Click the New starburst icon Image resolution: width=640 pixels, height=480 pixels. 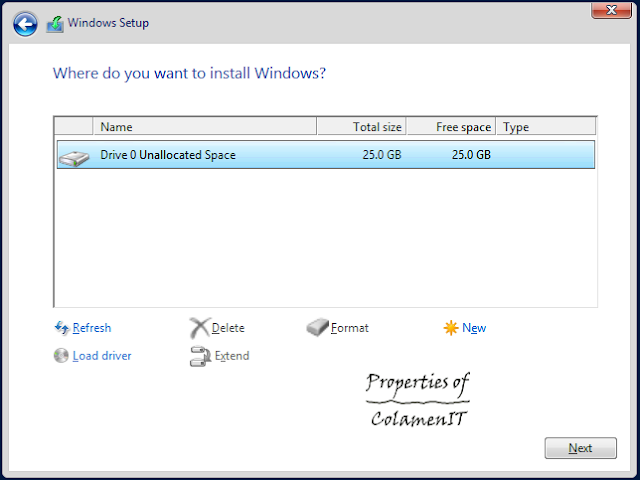point(451,328)
